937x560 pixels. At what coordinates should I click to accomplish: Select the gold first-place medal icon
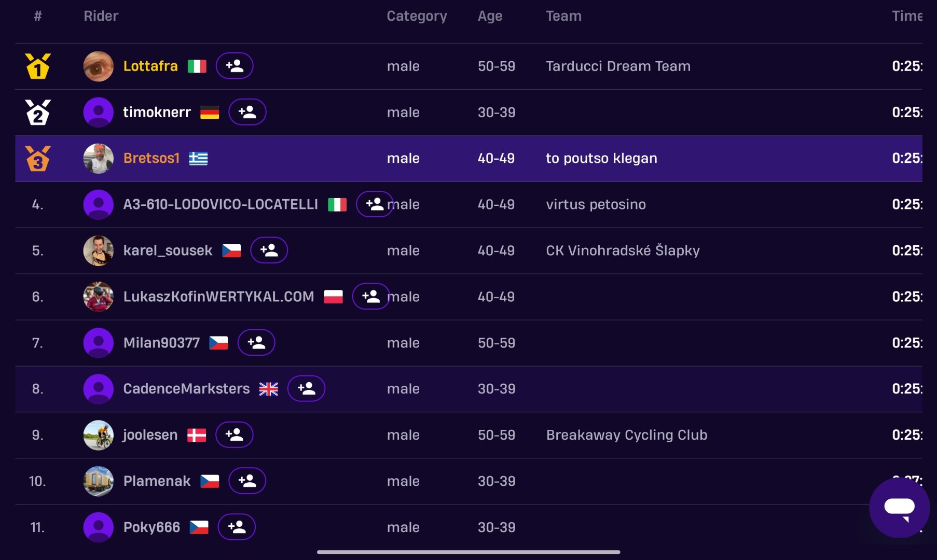point(38,66)
